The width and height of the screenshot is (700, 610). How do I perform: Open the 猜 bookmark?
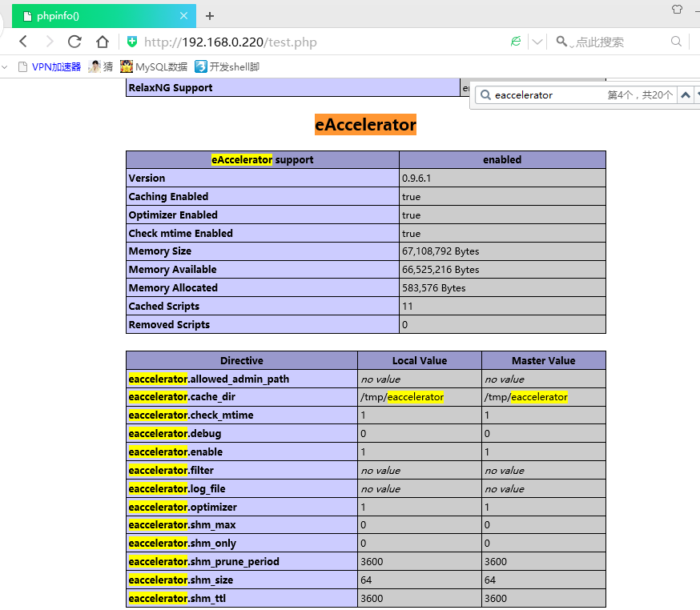(100, 67)
